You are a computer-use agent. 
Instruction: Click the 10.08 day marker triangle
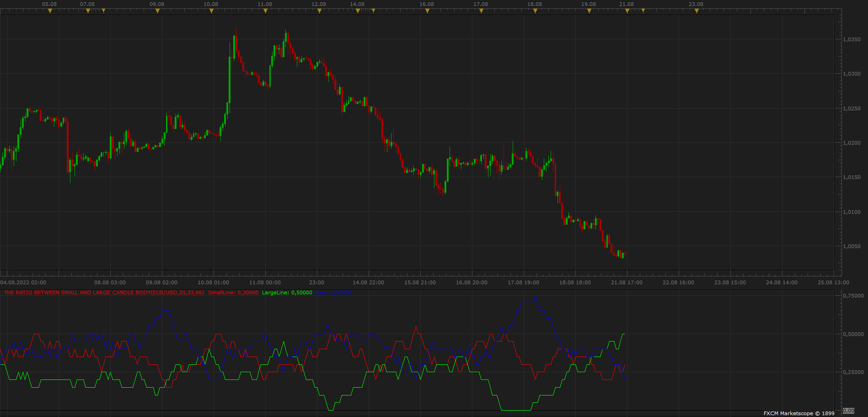pyautogui.click(x=211, y=11)
